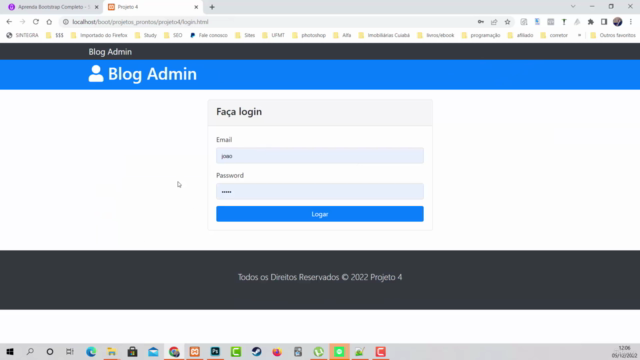The height and width of the screenshot is (360, 640).
Task: Launch Microsoft Edge from taskbar
Action: [x=91, y=351]
